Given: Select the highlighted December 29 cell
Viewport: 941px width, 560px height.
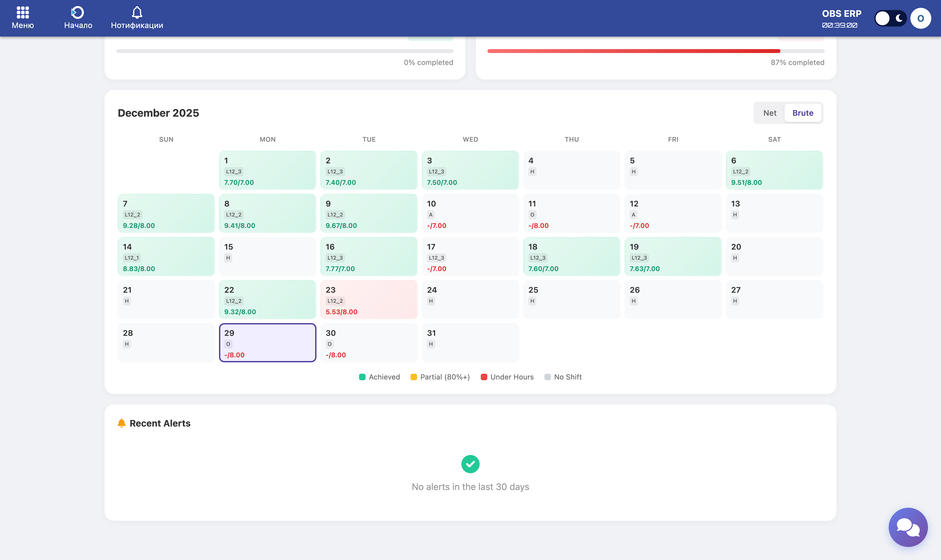Looking at the screenshot, I should coord(268,343).
